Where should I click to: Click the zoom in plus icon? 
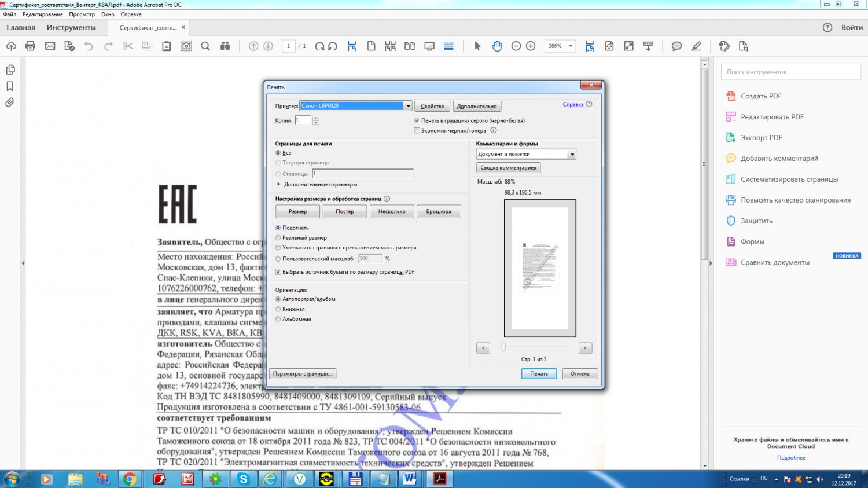[531, 46]
